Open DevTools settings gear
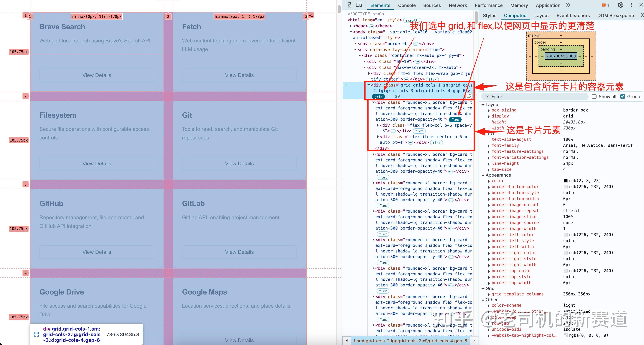 click(621, 5)
